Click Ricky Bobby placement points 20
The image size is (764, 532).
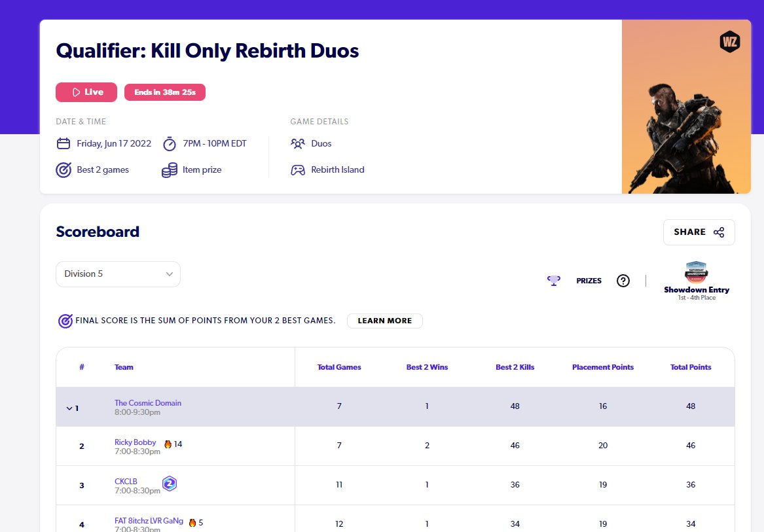(x=603, y=445)
